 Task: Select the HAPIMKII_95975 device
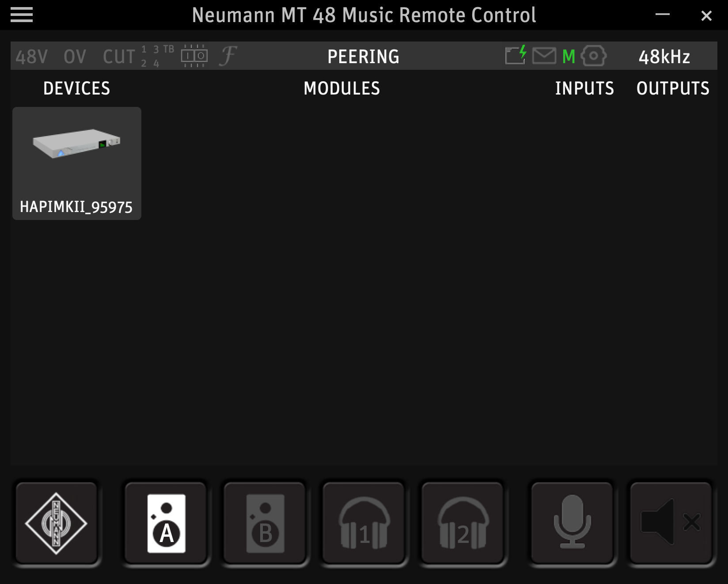[x=76, y=163]
